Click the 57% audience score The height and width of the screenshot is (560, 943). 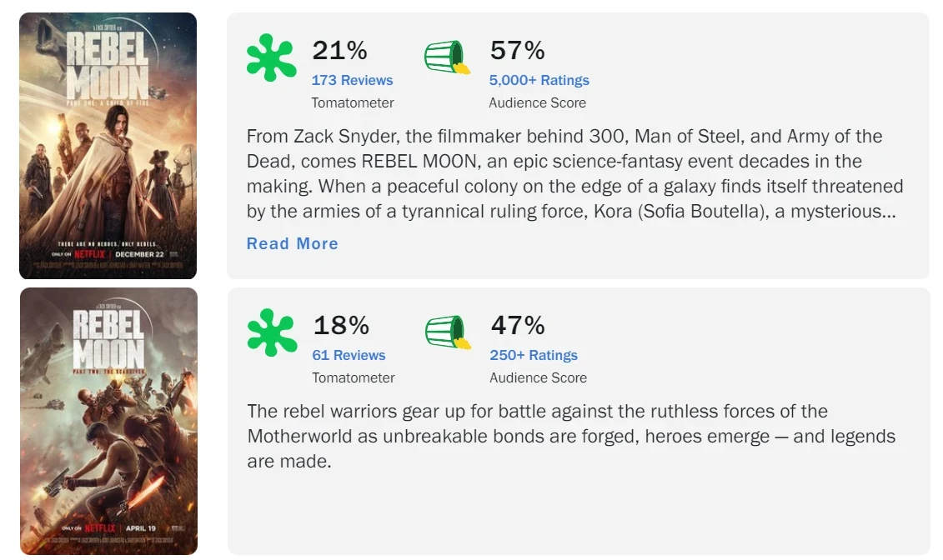coord(517,51)
